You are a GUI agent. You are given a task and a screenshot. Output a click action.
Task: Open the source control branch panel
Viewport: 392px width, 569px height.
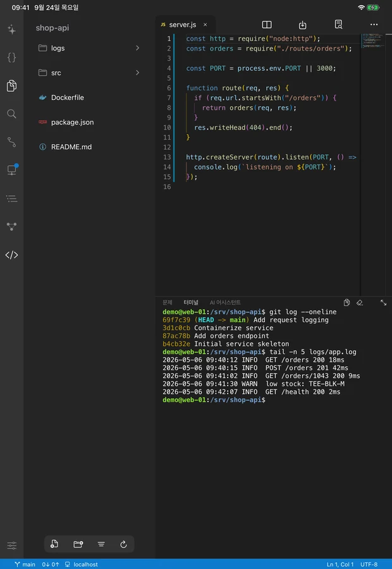coord(11,142)
